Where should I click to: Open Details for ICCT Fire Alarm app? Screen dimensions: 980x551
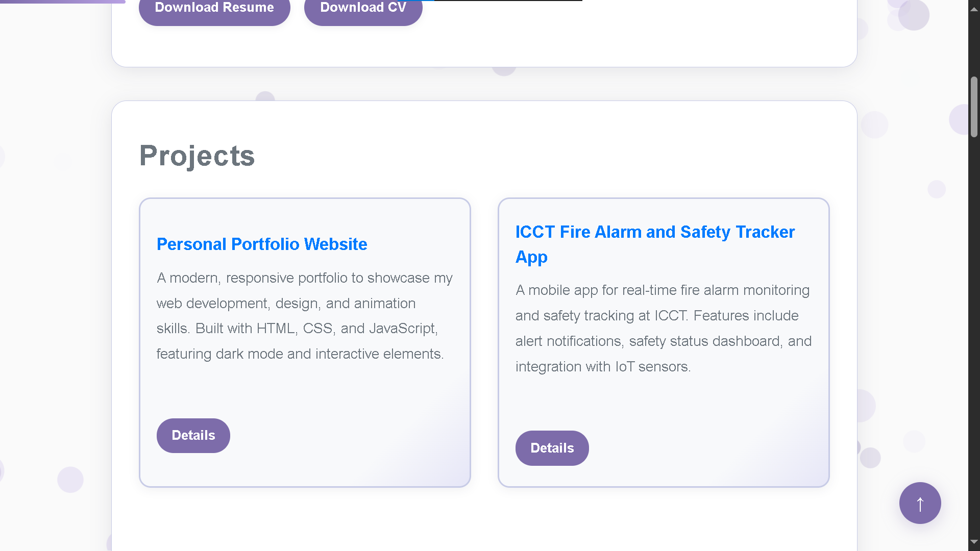click(x=552, y=448)
